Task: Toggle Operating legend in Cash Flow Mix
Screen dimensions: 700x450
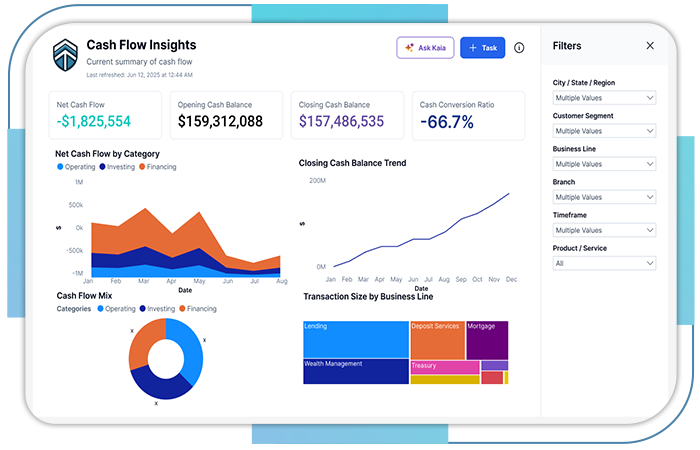Action: [x=117, y=308]
